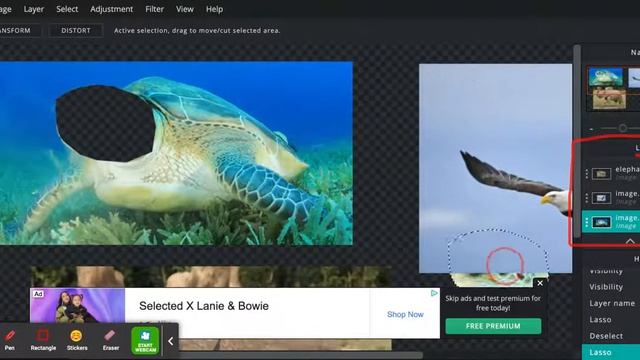Collapse the Layers panel with the chevron
Viewport: 640px width, 360px height.
click(630, 241)
